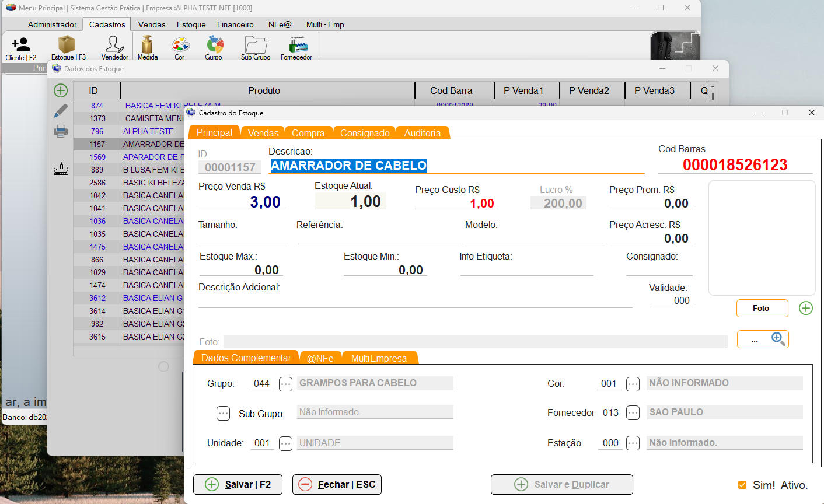Open the Medida weight icon
The width and height of the screenshot is (824, 504).
(147, 47)
